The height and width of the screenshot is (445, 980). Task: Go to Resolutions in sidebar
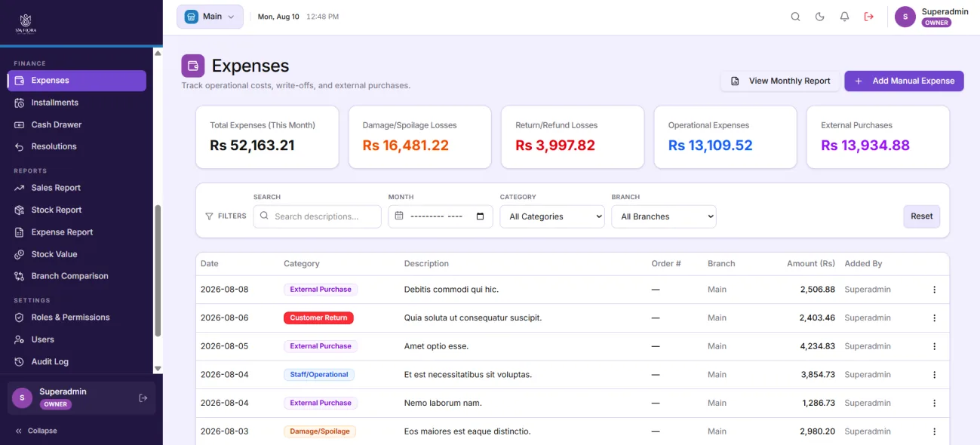click(77, 146)
